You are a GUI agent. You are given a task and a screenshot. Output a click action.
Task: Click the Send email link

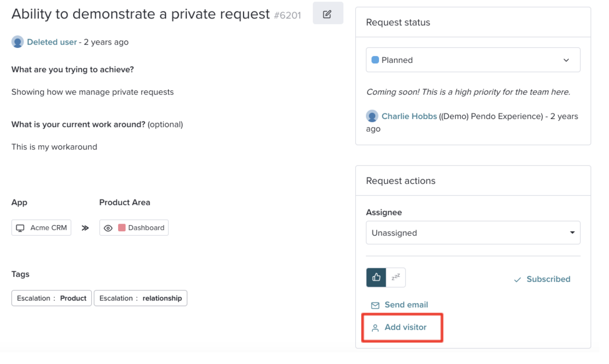tap(406, 305)
